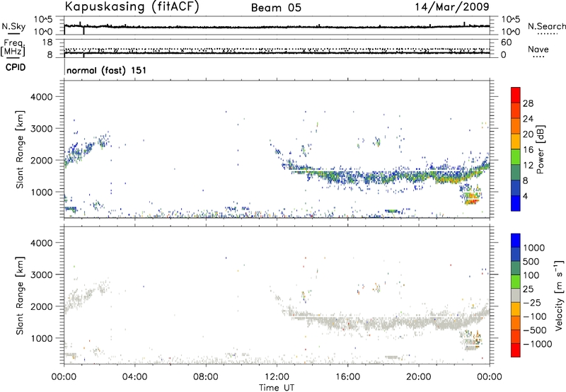Viewport: 566px width, 392px height.
Task: Click the noise-sky trace line in the top panel
Action: [277, 27]
